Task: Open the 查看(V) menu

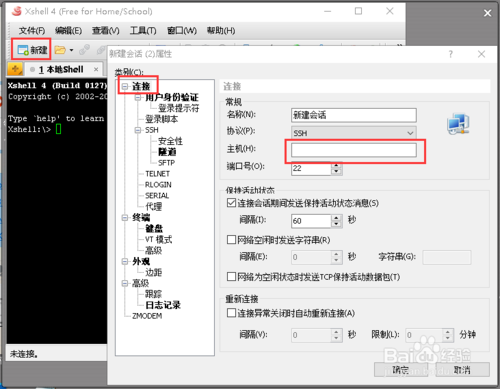Action: [106, 31]
